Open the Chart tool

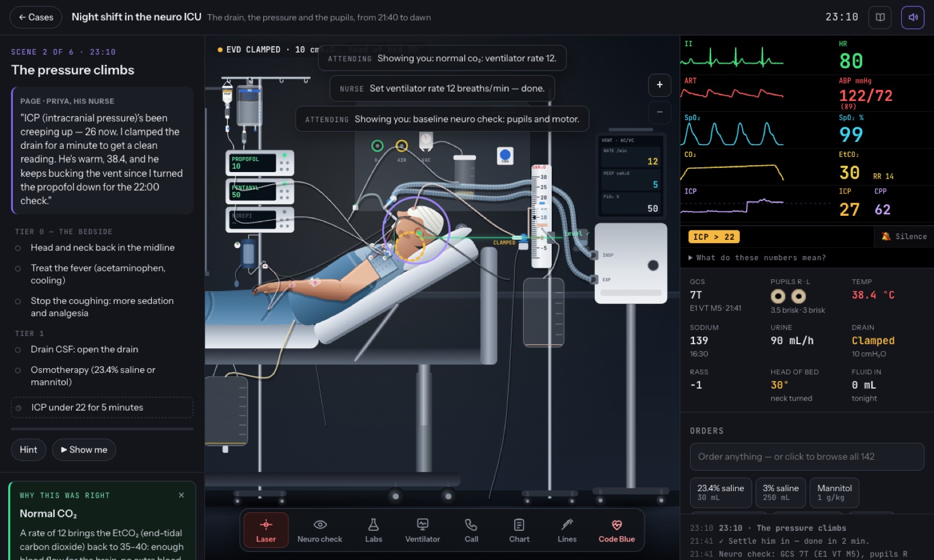coord(520,530)
